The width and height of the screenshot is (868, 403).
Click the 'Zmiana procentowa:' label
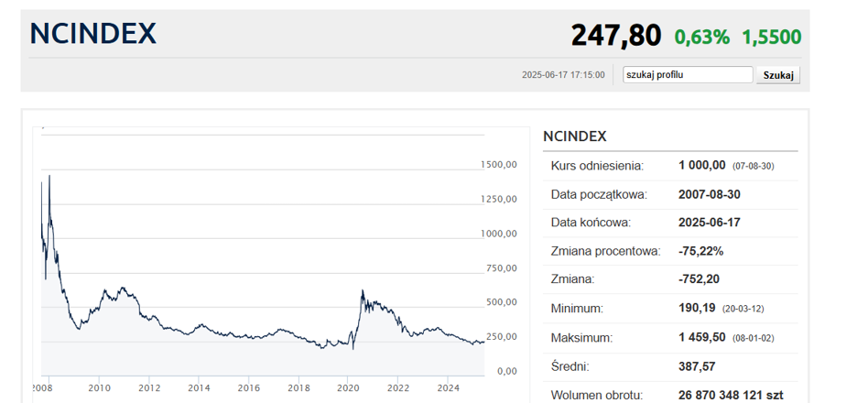[605, 251]
